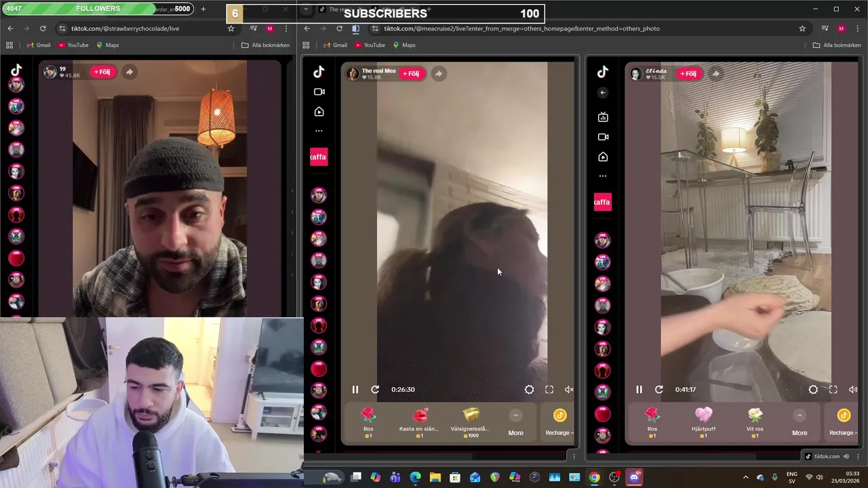
Task: Click kaffa badge in middle sidebar
Action: pyautogui.click(x=318, y=157)
